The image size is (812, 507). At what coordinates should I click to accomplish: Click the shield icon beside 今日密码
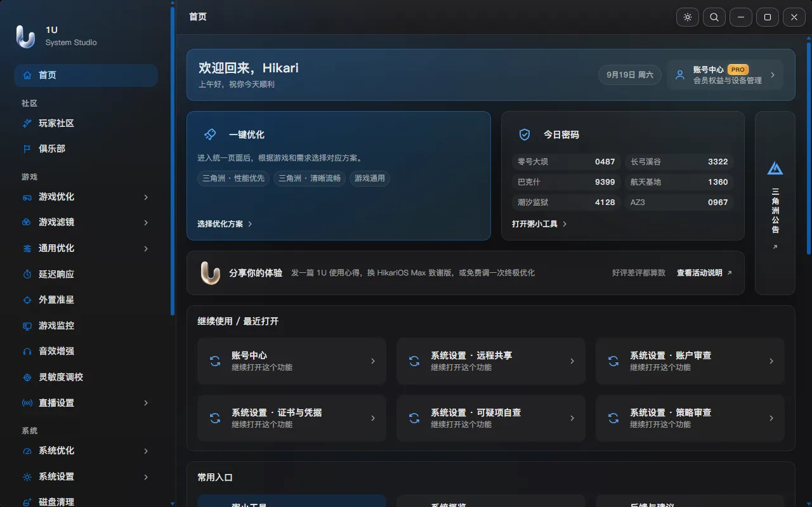click(525, 135)
